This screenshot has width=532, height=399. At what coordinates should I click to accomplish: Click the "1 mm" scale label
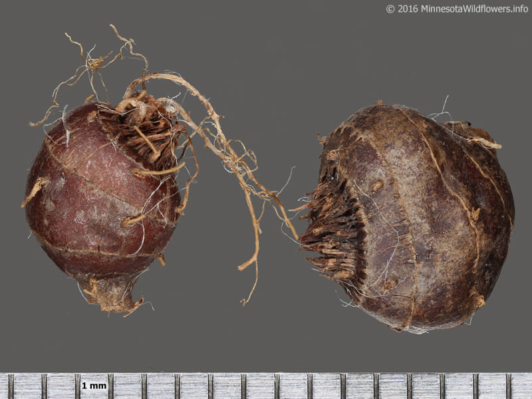(94, 386)
